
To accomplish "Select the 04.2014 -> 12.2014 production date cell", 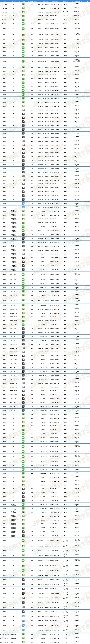I will coord(44,4).
